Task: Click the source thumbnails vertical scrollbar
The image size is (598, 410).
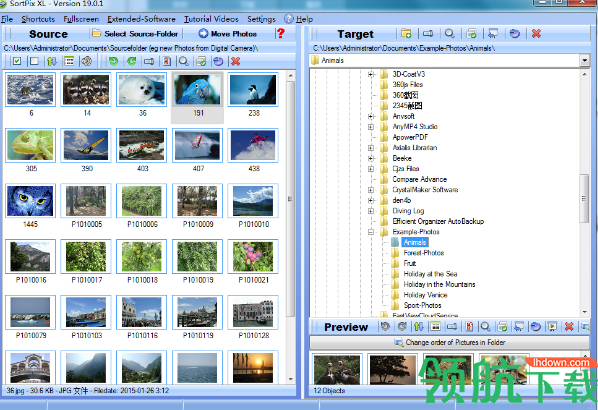Action: tap(290, 198)
